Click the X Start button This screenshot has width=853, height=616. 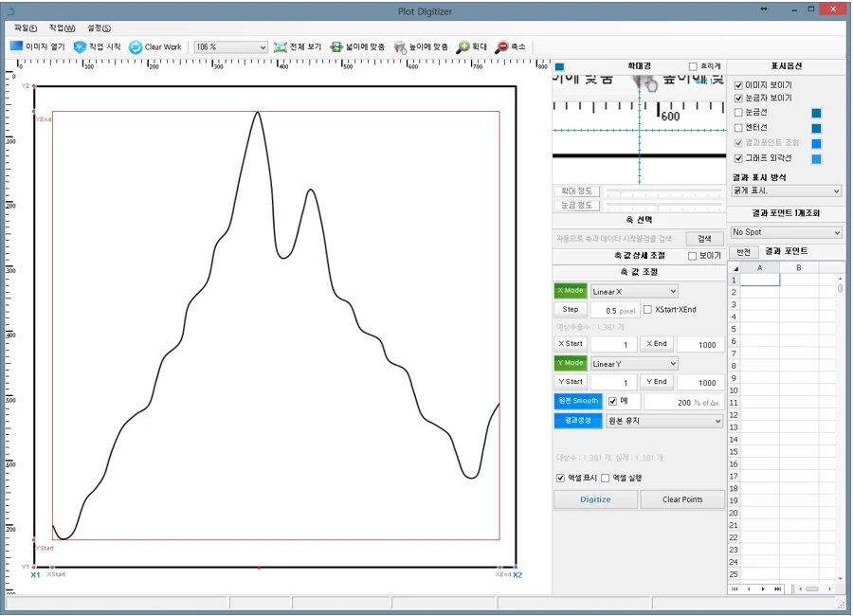point(571,344)
